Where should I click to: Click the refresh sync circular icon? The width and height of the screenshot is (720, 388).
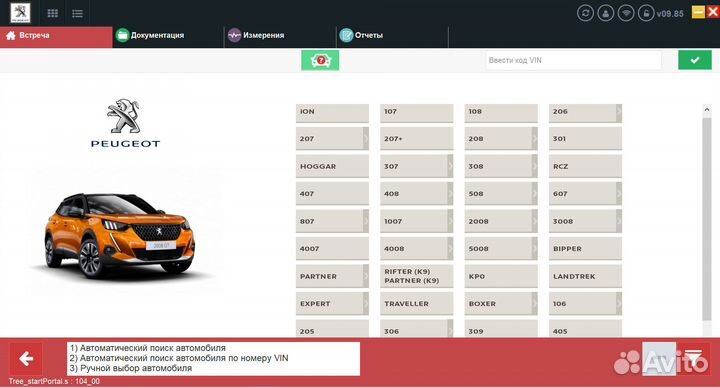(585, 13)
